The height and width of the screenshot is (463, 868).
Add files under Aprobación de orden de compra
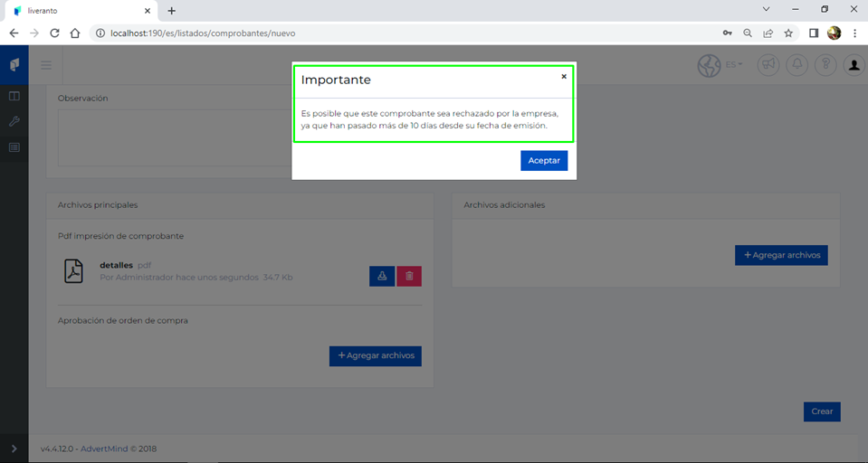point(376,355)
